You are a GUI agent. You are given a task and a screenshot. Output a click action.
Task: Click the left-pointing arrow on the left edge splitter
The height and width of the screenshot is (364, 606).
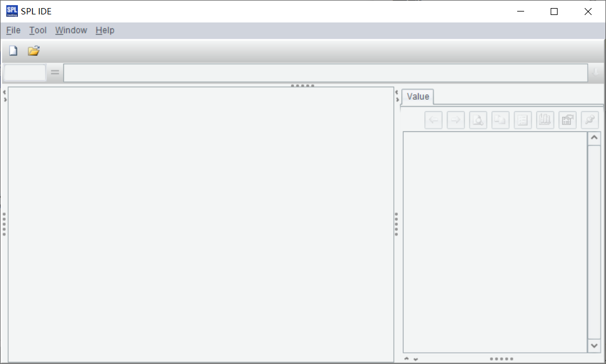pos(4,92)
